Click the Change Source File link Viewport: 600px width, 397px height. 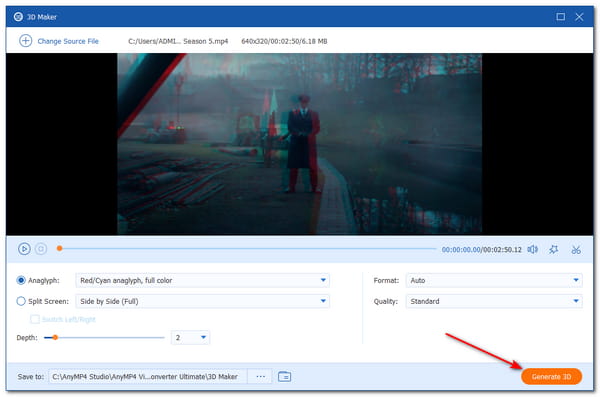(68, 41)
